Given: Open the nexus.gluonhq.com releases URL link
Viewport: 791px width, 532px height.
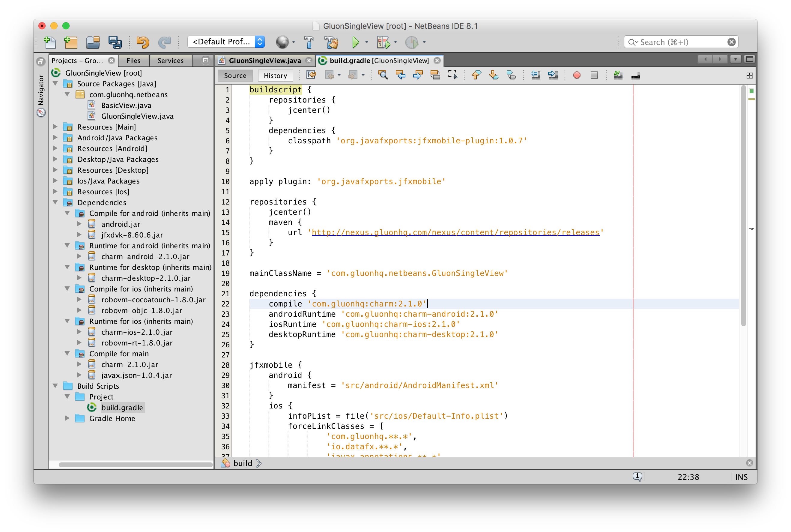Looking at the screenshot, I should (455, 232).
